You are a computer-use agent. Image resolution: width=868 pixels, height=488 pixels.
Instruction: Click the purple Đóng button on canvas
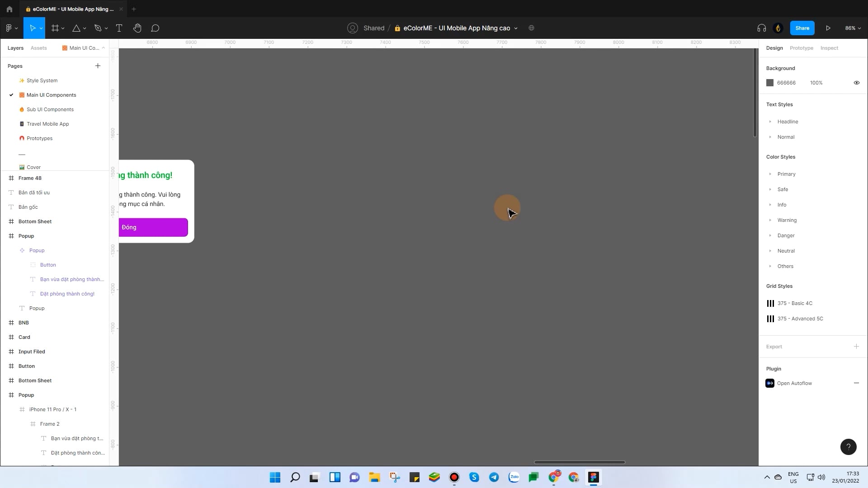coord(154,227)
